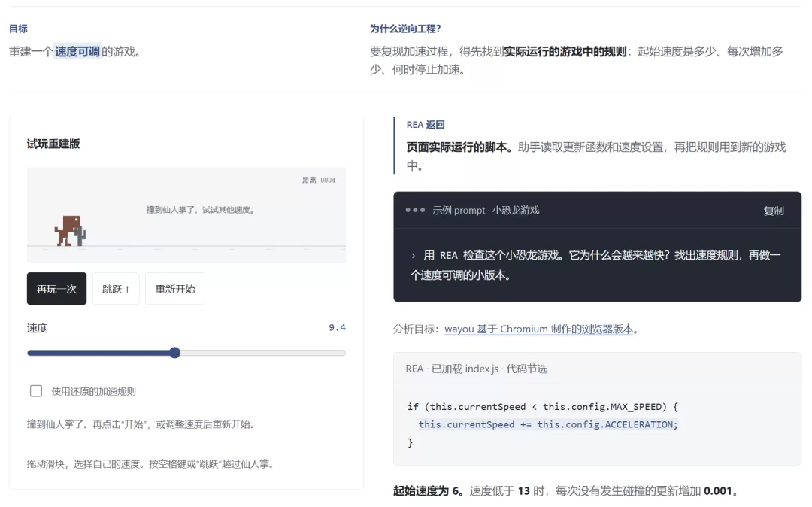This screenshot has height=507, width=812.
Task: Click the 示例 prompt · 小恐龙游戏 title
Action: 486,211
